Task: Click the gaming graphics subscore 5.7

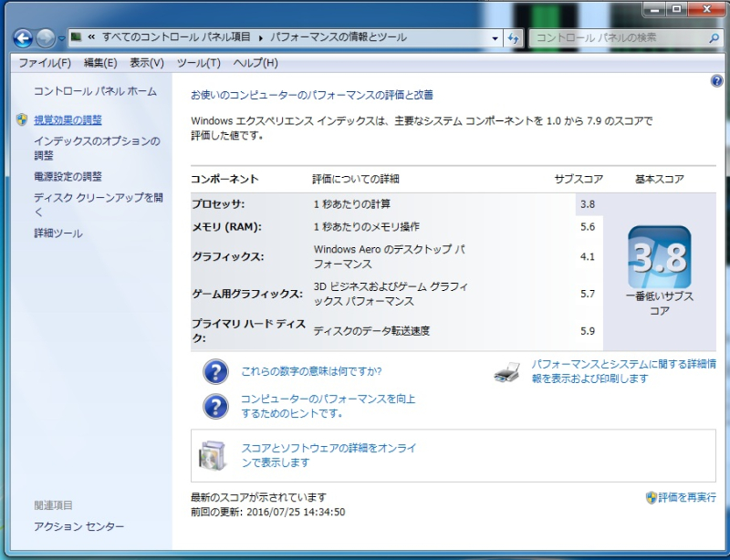Action: [588, 294]
